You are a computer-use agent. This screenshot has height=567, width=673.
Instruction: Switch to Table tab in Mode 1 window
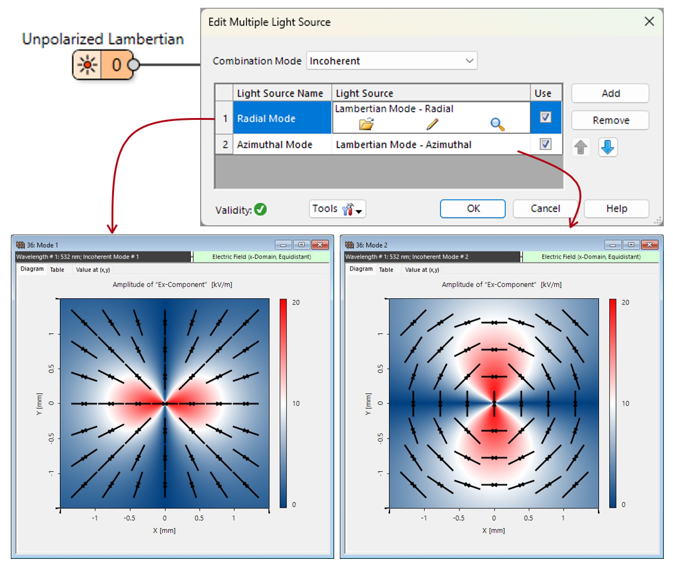click(x=57, y=269)
